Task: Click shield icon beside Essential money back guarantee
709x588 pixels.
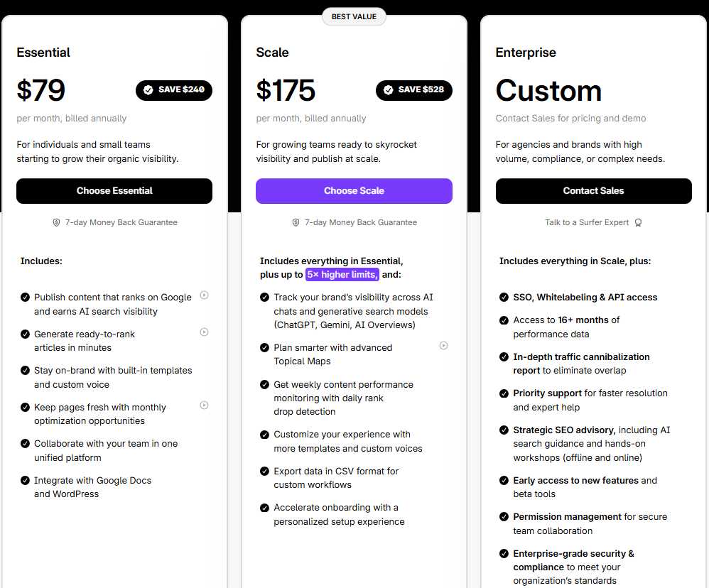Action: pos(57,222)
